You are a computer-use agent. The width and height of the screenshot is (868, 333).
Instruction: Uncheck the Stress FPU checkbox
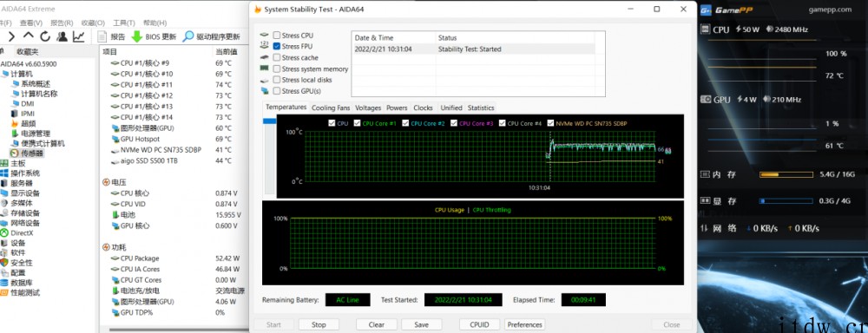(x=276, y=47)
